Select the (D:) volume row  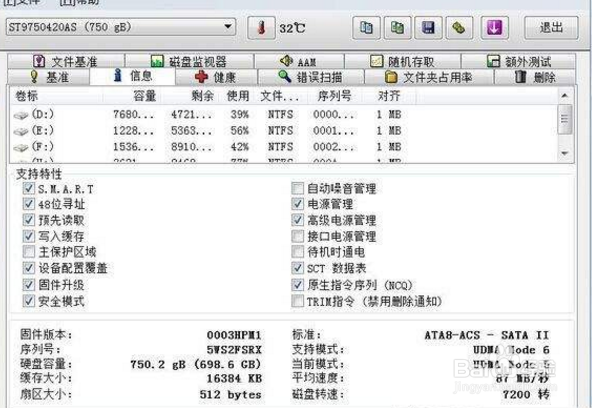[283, 114]
